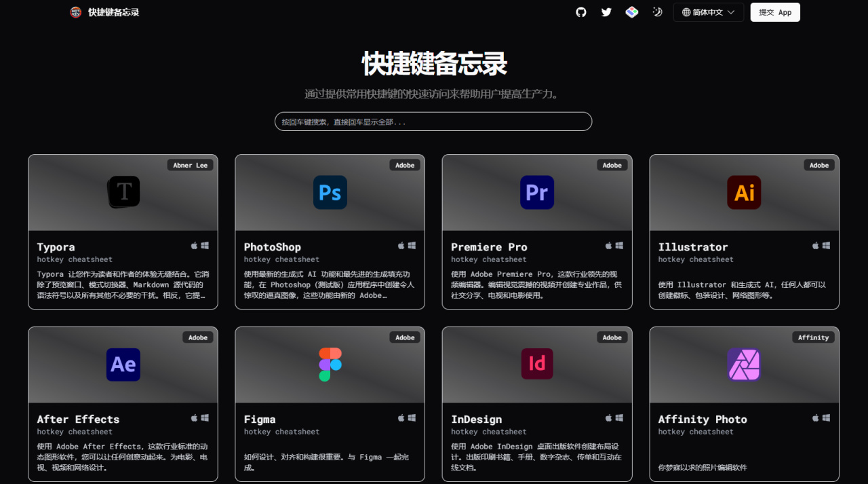This screenshot has height=484, width=868.
Task: Click the Adobe badge on Illustrator card
Action: 819,165
